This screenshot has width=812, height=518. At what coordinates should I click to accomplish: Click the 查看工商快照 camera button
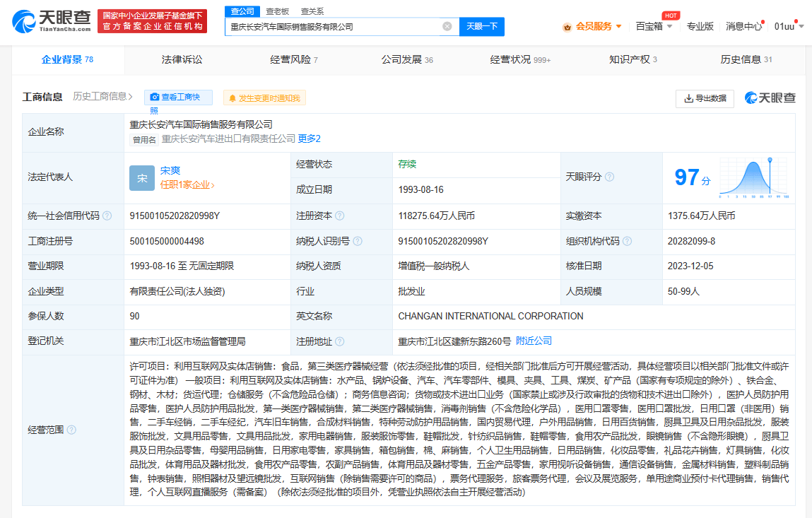point(178,98)
